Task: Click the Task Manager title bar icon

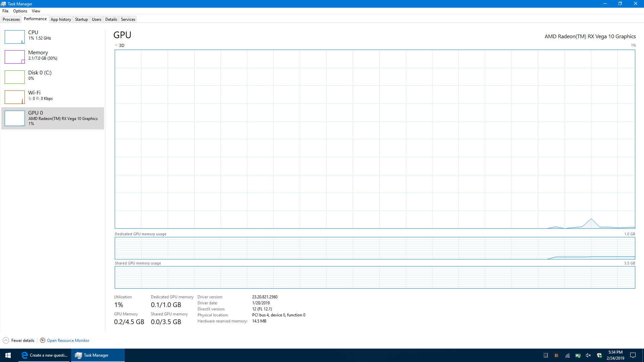Action: pos(3,4)
